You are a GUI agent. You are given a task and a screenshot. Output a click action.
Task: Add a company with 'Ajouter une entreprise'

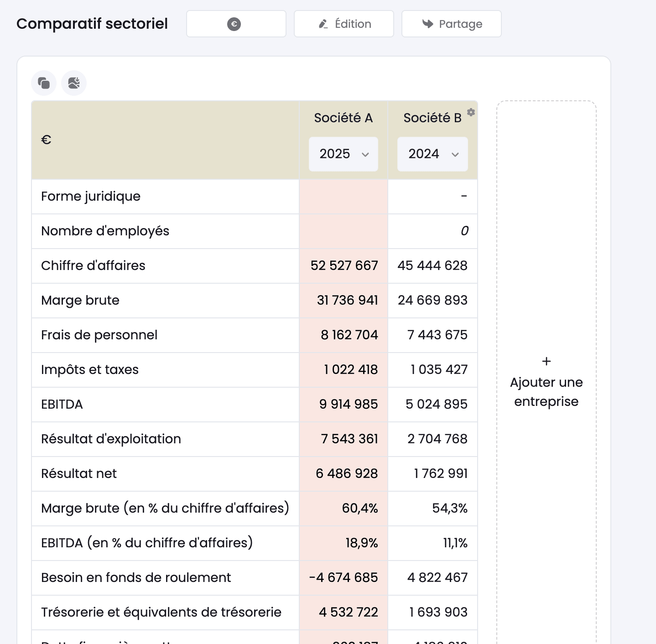pyautogui.click(x=546, y=382)
